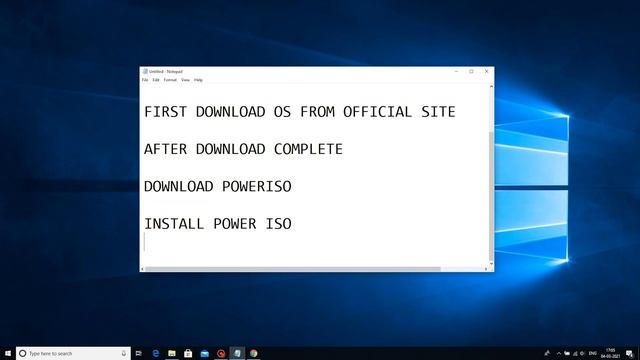Open the Help menu in Notepad
640x360 pixels.
point(198,80)
